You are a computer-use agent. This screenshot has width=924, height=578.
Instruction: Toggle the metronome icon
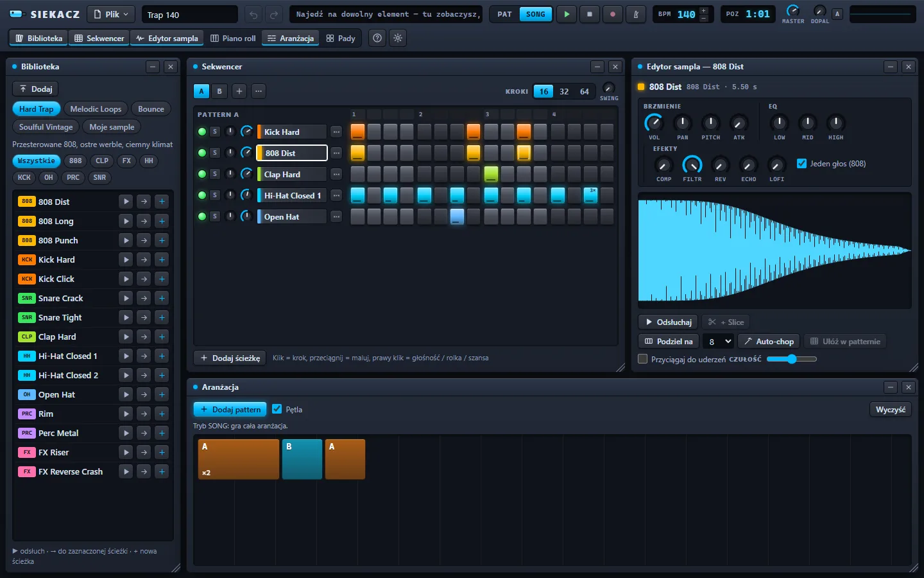pyautogui.click(x=636, y=14)
